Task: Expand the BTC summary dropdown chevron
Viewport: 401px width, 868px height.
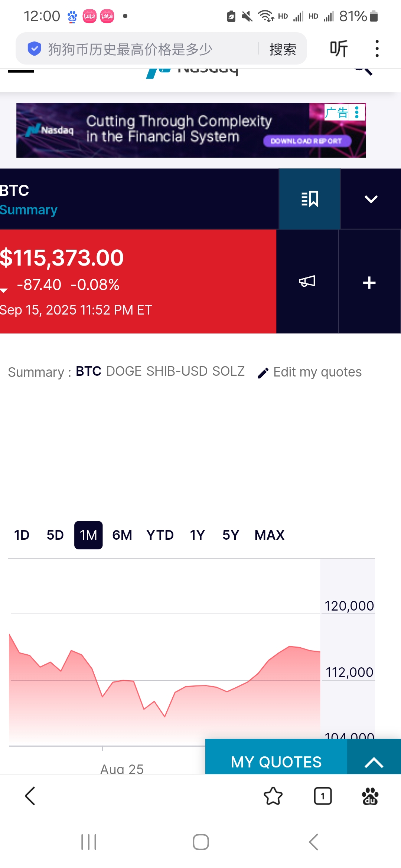Action: pyautogui.click(x=371, y=199)
